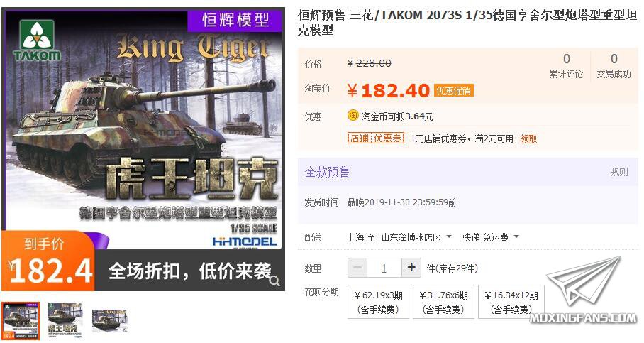Click the magnifier icon on the product image
Image resolution: width=644 pixels, height=343 pixels.
click(274, 281)
